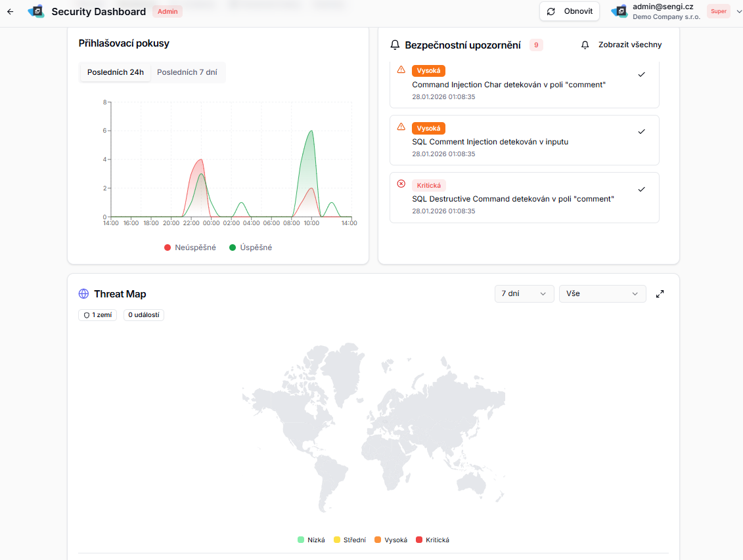Mark SQL Comment Injection alert as resolved
743x560 pixels.
click(641, 131)
